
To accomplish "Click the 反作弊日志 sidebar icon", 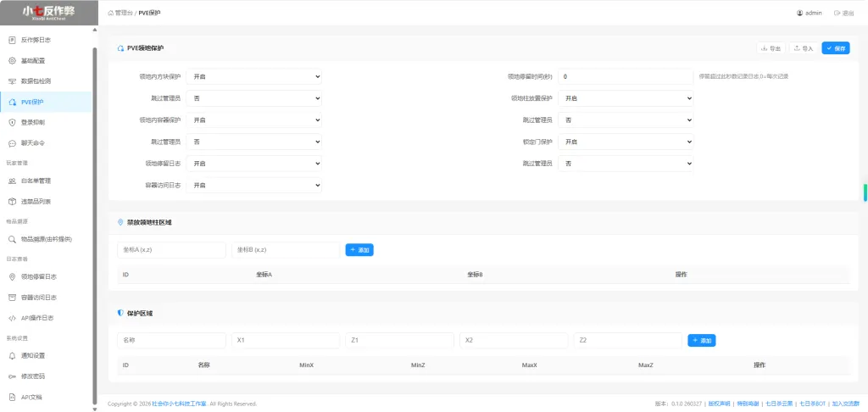I will (12, 40).
